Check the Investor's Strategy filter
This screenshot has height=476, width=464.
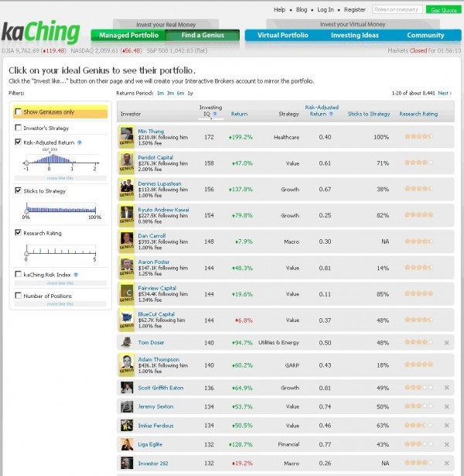click(19, 128)
